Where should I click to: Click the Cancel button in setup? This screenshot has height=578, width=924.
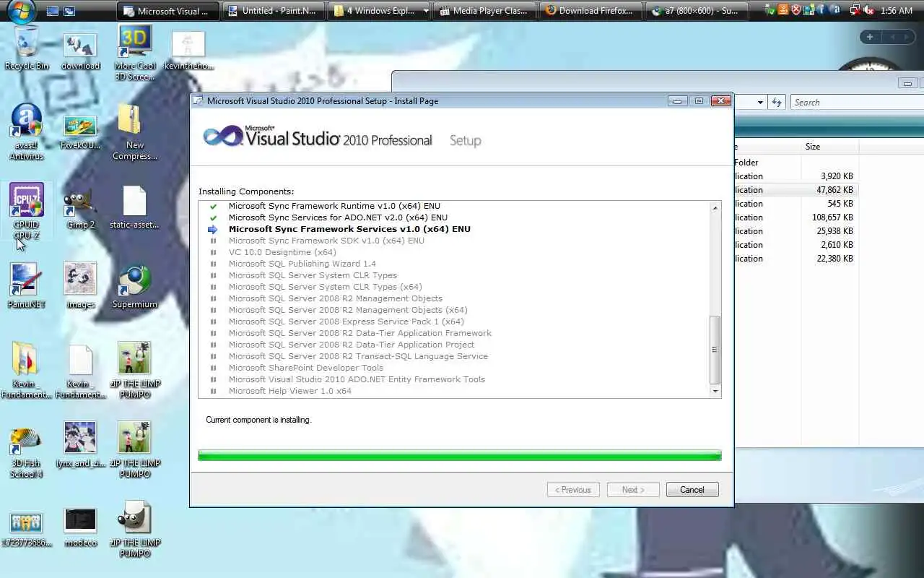pos(692,490)
